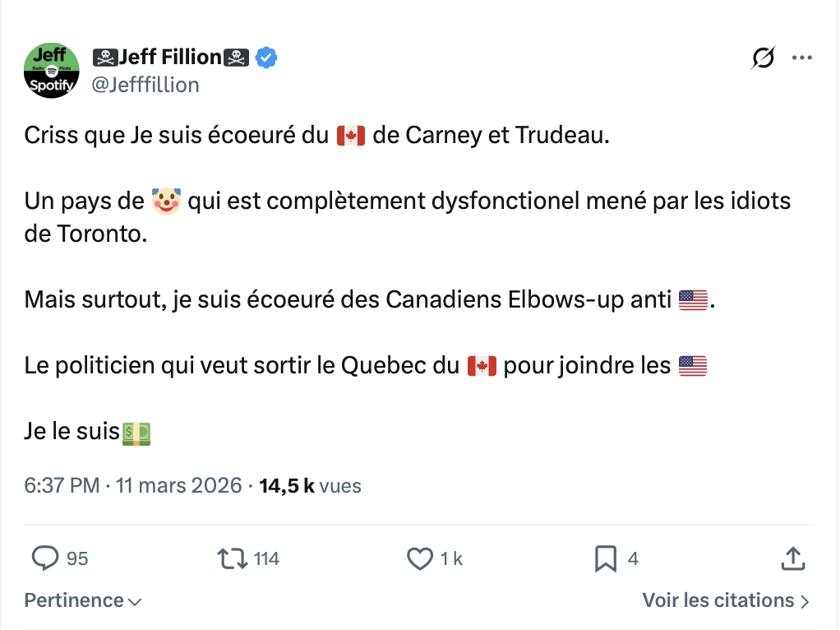Click the blue verified badge
Viewport: 840px width, 630px height.
click(266, 58)
